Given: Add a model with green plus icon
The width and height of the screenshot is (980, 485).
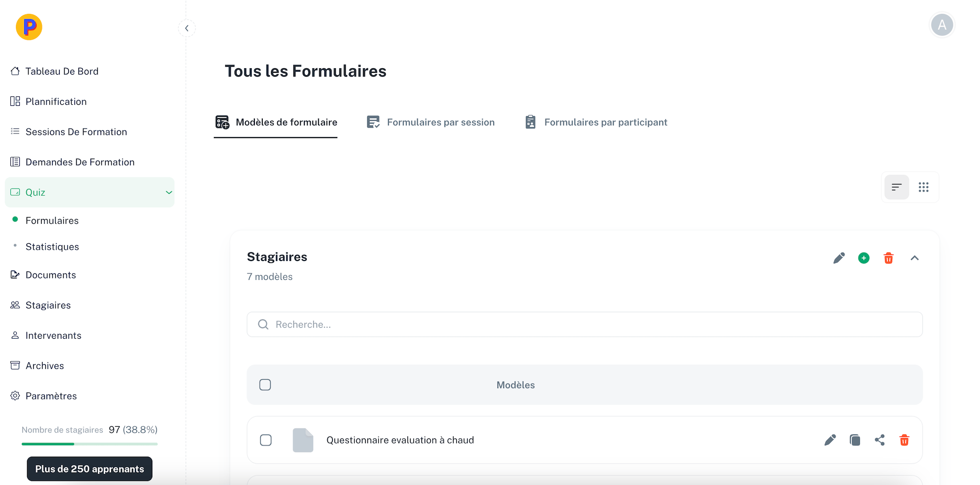Looking at the screenshot, I should coord(863,258).
